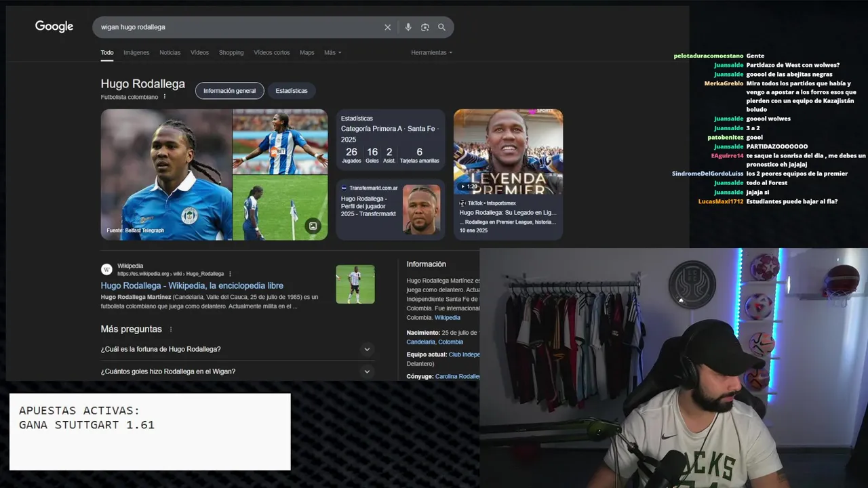The width and height of the screenshot is (868, 488).
Task: Start voice search with microphone icon
Action: 408,27
